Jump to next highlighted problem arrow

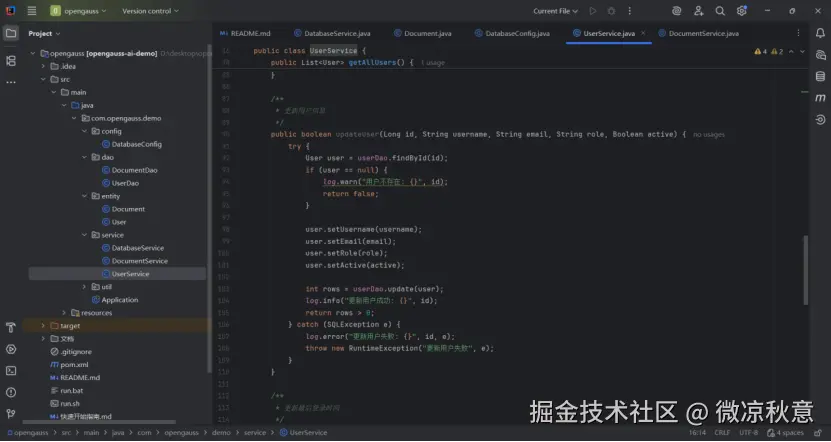coord(802,51)
